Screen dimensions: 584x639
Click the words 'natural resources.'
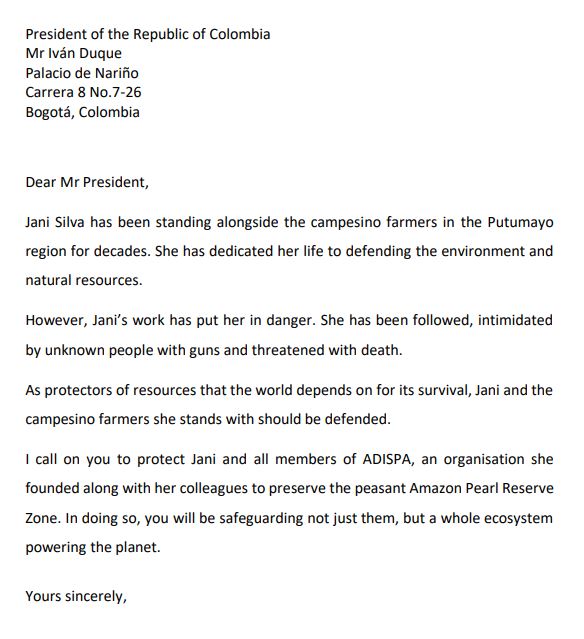point(84,280)
